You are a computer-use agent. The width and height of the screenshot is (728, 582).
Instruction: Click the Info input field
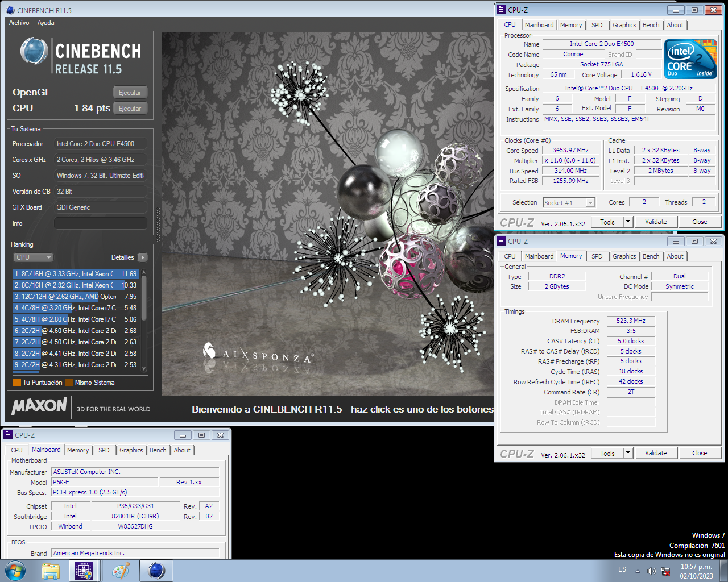pos(101,223)
